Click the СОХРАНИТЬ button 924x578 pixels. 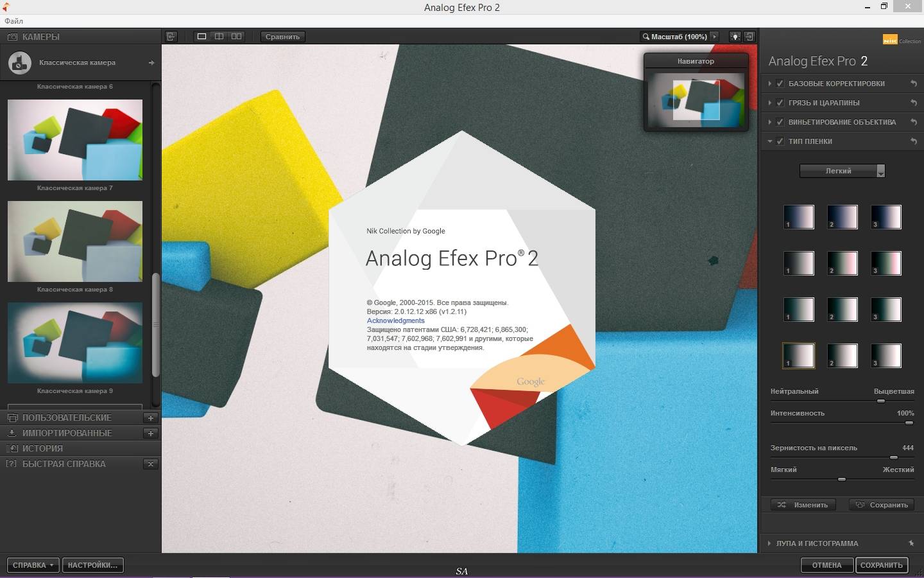click(x=882, y=565)
